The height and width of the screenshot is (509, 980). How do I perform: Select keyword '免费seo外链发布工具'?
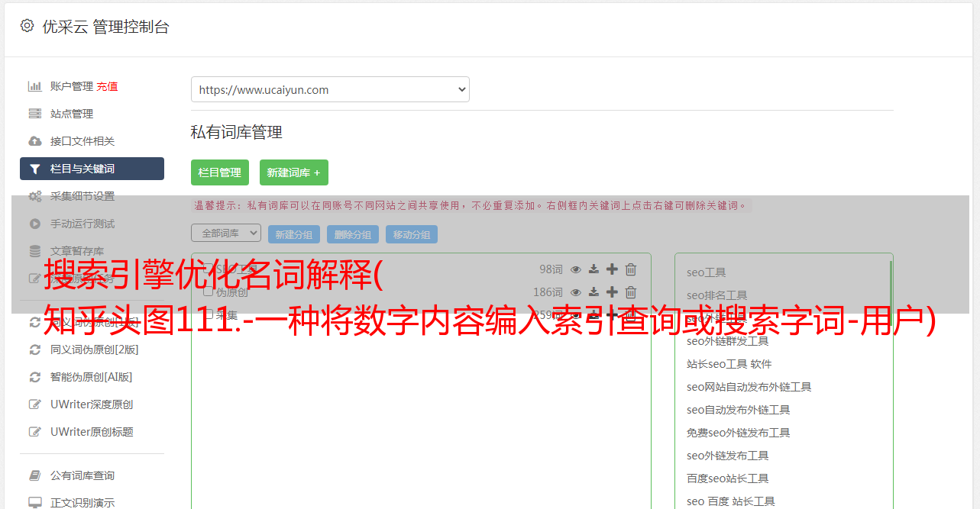pyautogui.click(x=739, y=433)
